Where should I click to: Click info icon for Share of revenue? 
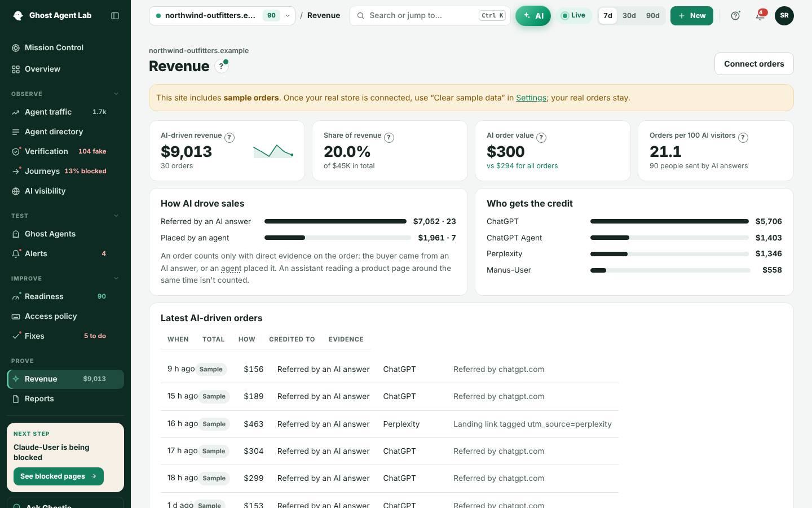coord(389,137)
